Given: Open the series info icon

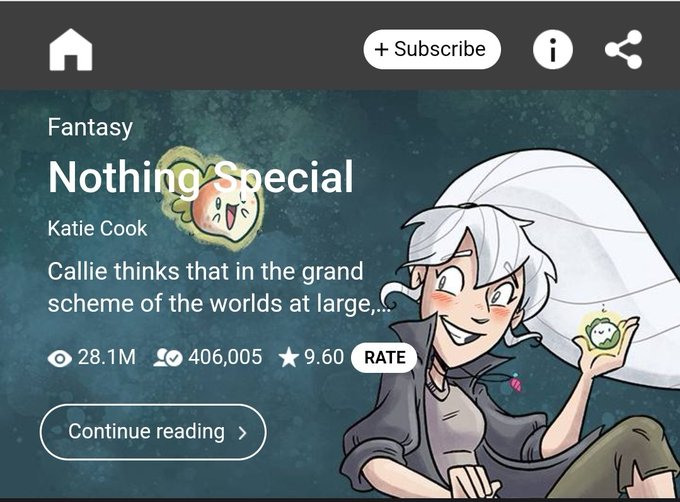Looking at the screenshot, I should (552, 49).
